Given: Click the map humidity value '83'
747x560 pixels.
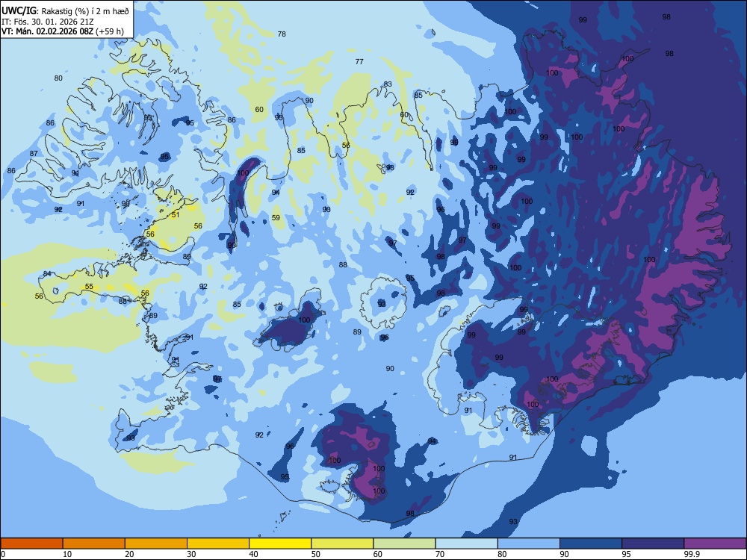Looking at the screenshot, I should 388,84.
